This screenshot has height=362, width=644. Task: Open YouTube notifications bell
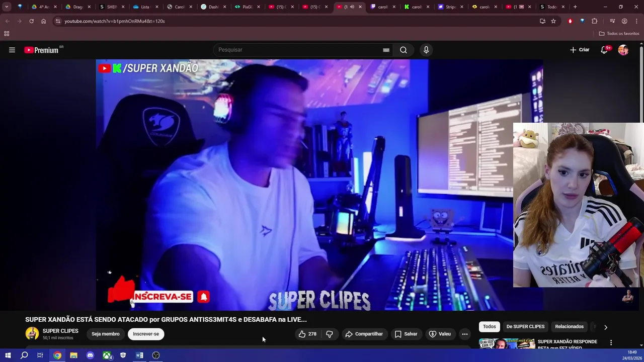pos(605,50)
